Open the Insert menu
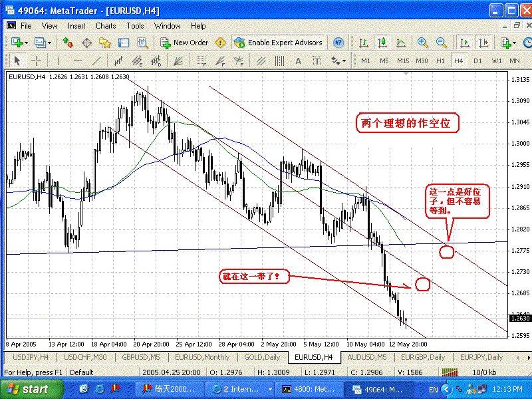 [x=76, y=26]
